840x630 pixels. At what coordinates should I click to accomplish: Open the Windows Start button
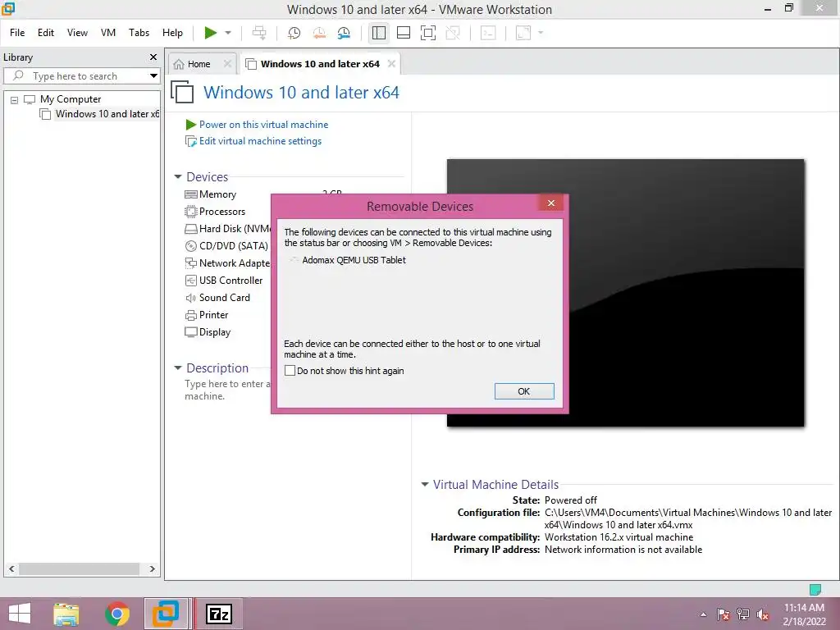[20, 614]
